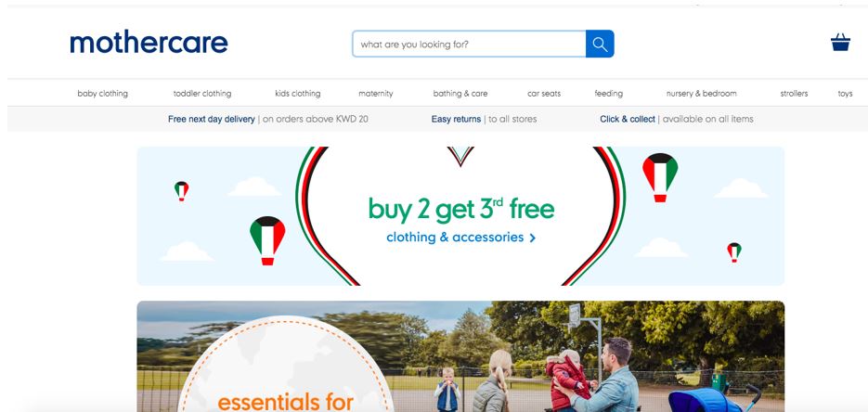Open the shopping basket icon
Image resolution: width=868 pixels, height=412 pixels.
click(840, 42)
